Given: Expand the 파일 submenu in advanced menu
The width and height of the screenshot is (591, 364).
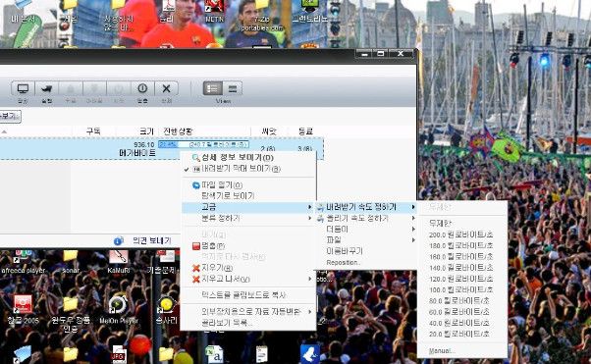Looking at the screenshot, I should click(x=366, y=240).
